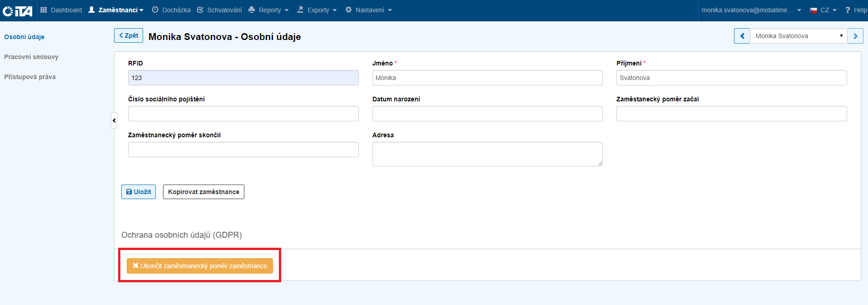Open the Monika Svatonova employee selector

point(798,36)
